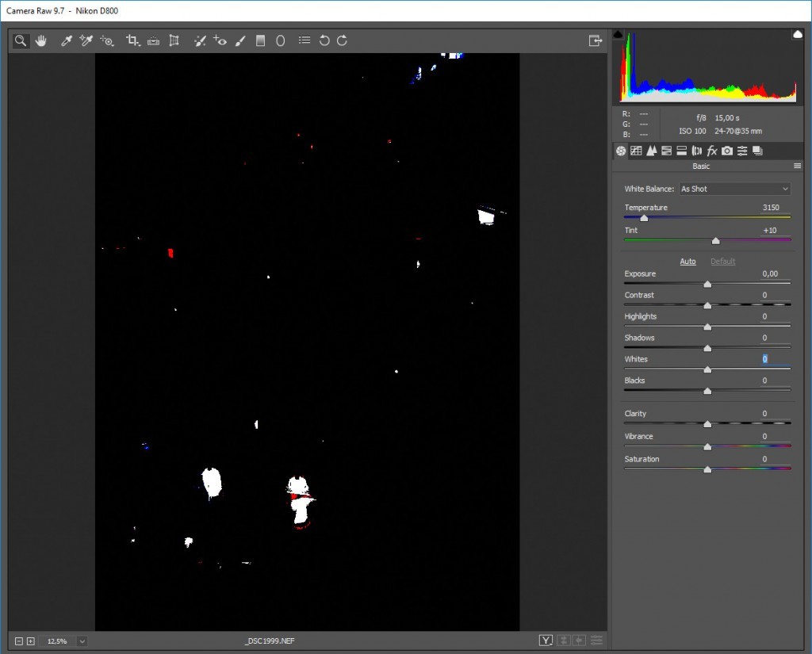
Task: Toggle before/after preview view
Action: [x=546, y=641]
